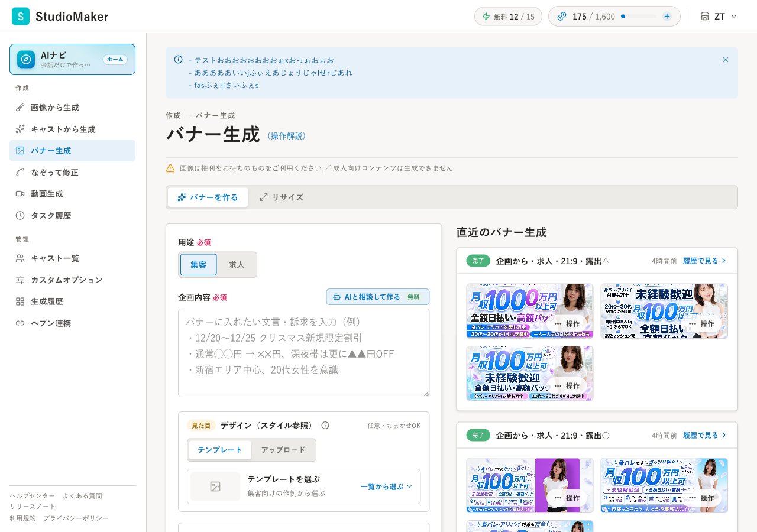Open キャスト一覧 page
The image size is (757, 532).
tap(72, 258)
